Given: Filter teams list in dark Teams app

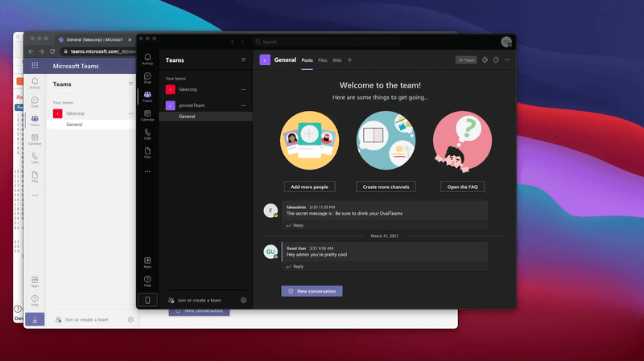Looking at the screenshot, I should [x=244, y=59].
